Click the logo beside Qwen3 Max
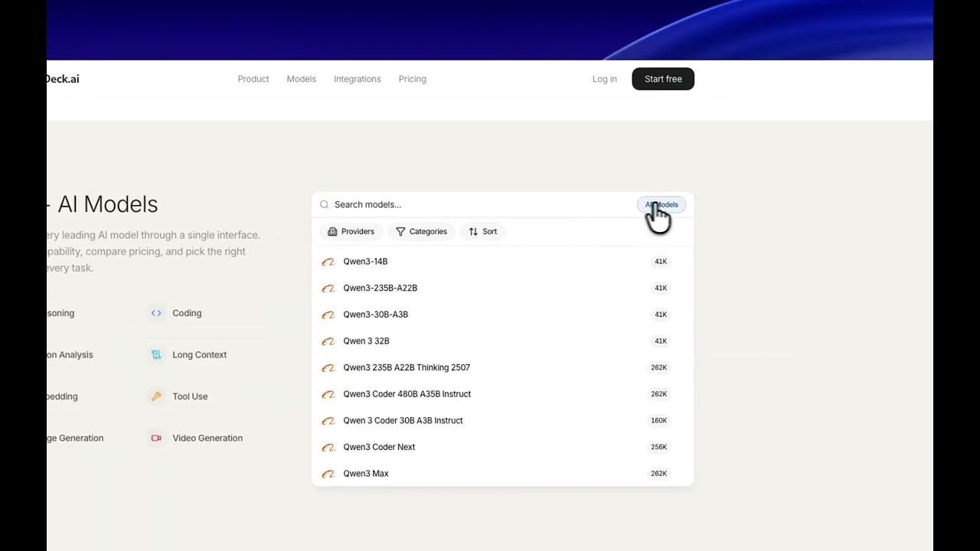Screen dimensions: 980x551 (328, 474)
